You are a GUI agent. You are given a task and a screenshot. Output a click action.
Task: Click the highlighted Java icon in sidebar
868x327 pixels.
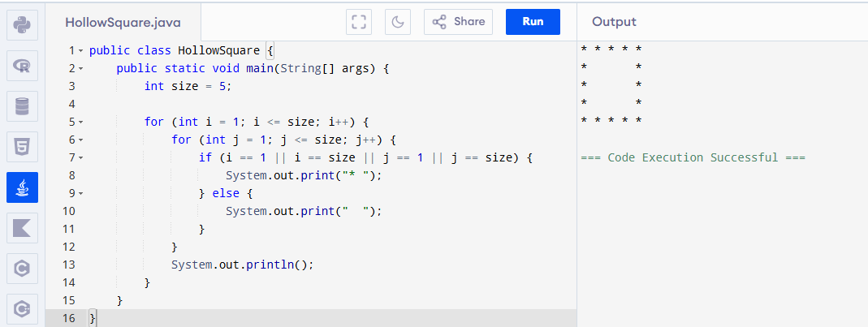[22, 187]
